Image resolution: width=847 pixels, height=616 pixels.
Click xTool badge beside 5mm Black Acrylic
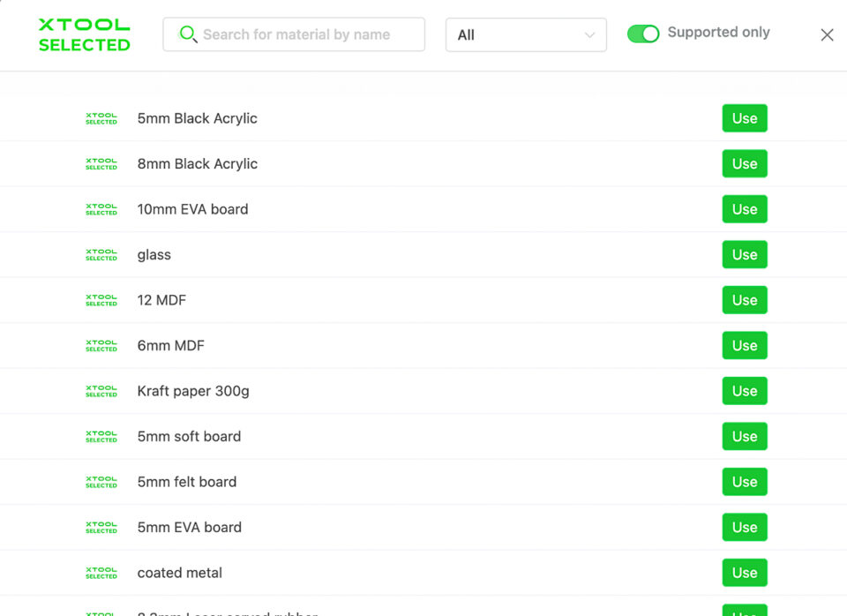click(x=101, y=118)
